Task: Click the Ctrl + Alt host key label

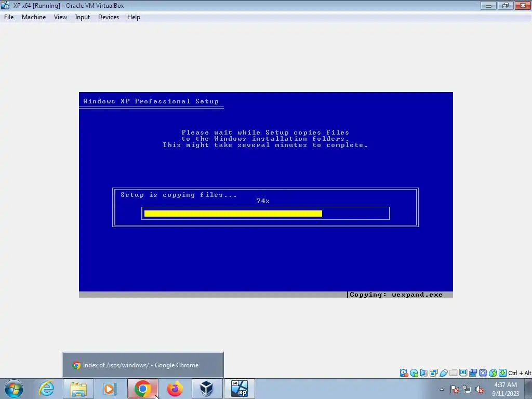Action: pos(520,373)
